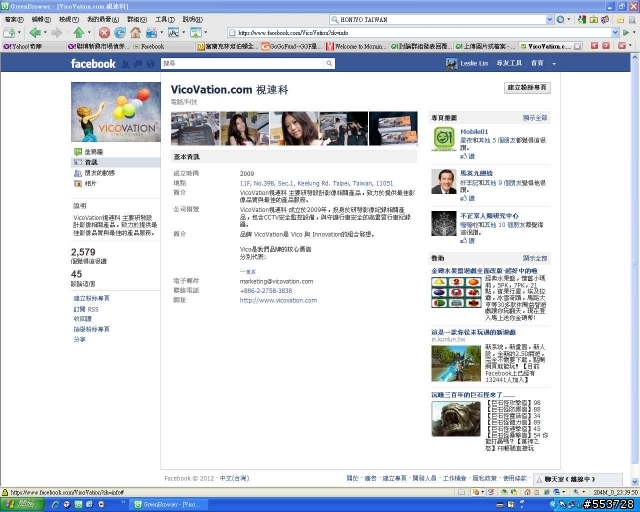Screen dimensions: 640x512
Task: Open the 工具(T) menu
Action: [164, 19]
